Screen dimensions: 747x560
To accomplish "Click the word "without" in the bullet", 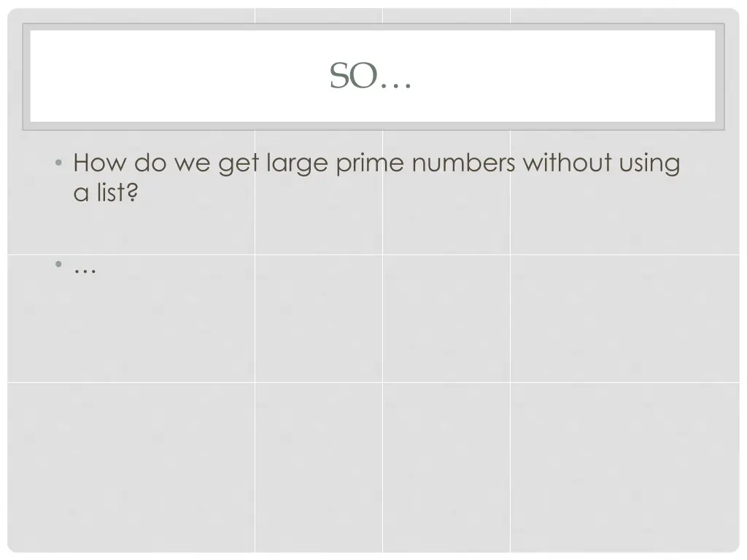I will pyautogui.click(x=567, y=163).
